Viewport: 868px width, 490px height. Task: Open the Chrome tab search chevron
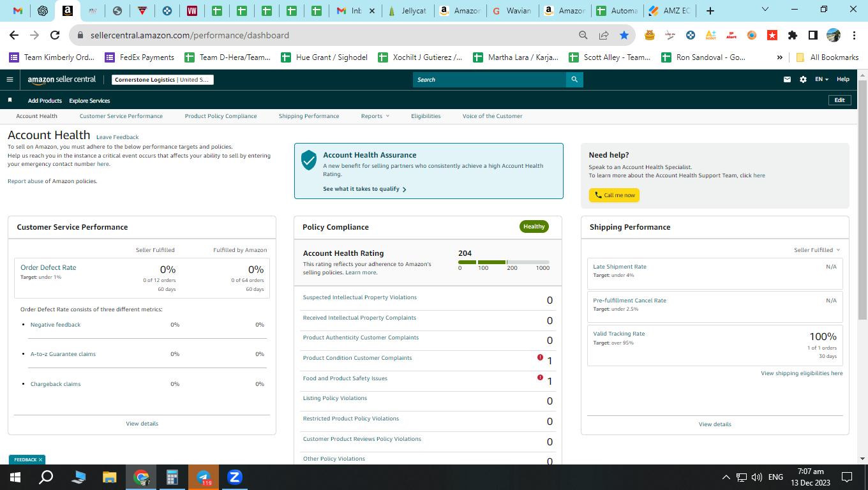(765, 10)
